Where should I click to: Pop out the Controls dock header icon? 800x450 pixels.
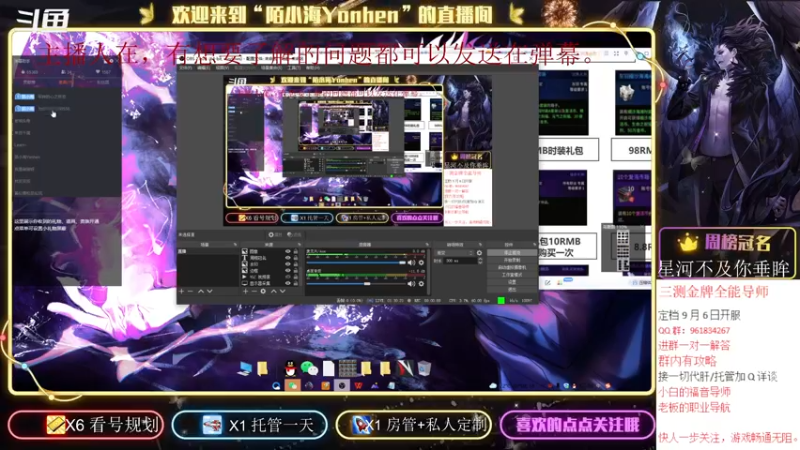[534, 245]
